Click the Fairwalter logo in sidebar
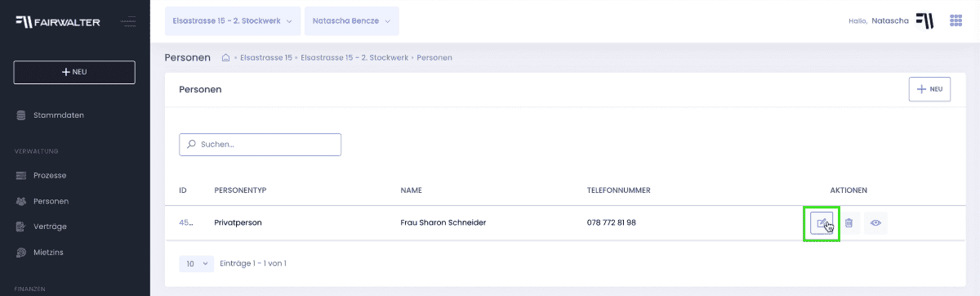980x296 pixels. click(x=58, y=21)
